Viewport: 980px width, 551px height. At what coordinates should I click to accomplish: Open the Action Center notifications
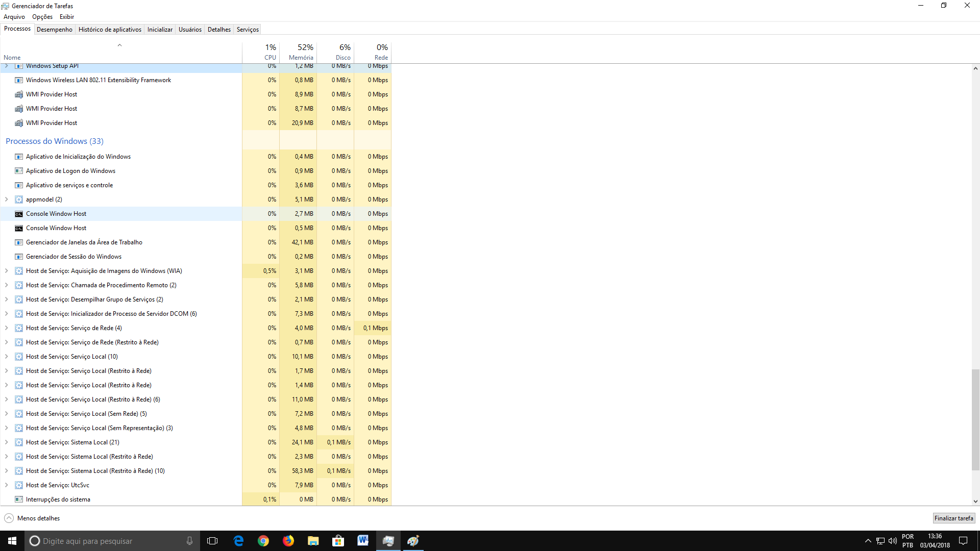coord(963,541)
